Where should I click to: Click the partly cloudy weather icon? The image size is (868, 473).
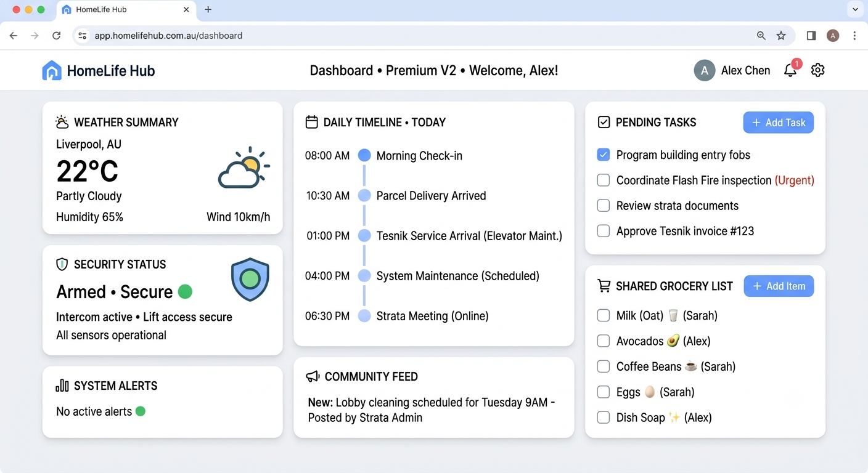click(244, 168)
